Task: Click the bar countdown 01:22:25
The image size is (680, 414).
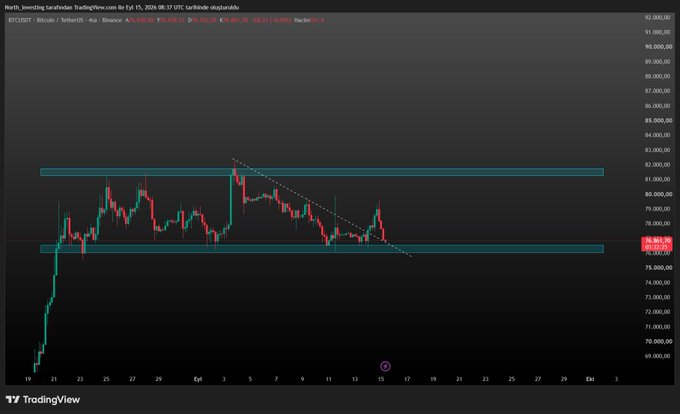Action: [x=657, y=247]
